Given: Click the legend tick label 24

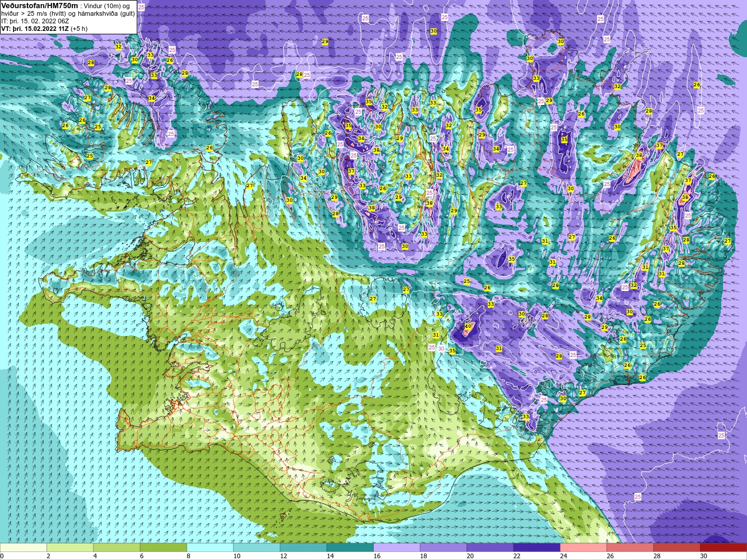Looking at the screenshot, I should (x=564, y=556).
